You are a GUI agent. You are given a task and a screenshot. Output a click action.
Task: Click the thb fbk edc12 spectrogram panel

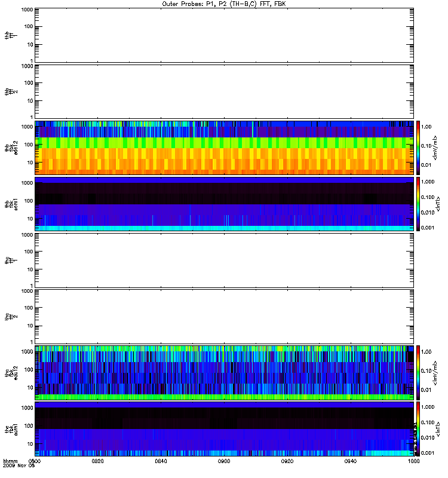point(224,148)
